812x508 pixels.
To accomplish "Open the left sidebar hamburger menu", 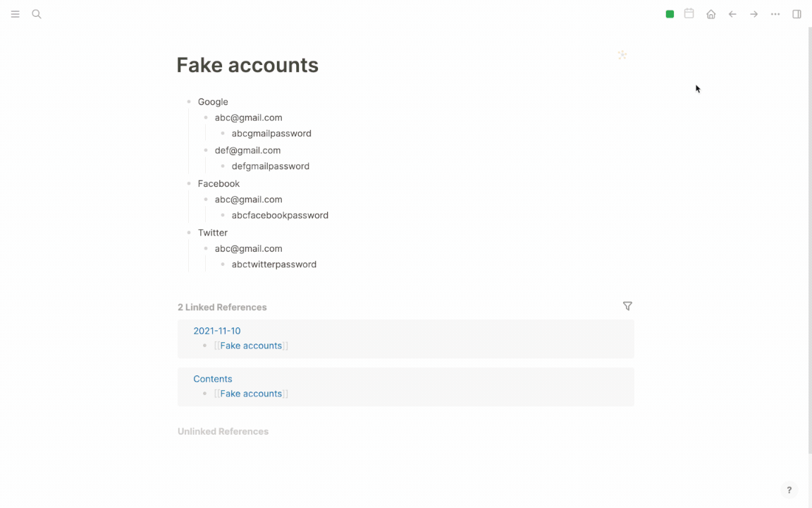I will coord(15,14).
